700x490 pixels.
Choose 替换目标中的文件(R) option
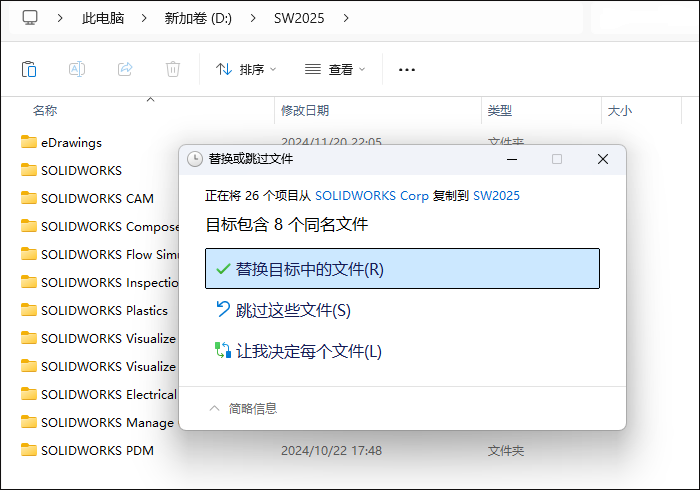(x=402, y=269)
